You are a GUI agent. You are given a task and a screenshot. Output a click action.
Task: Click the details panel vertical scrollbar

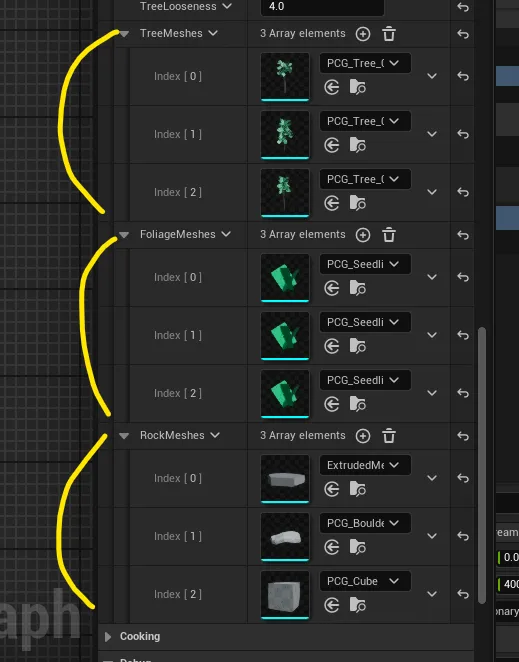(482, 465)
